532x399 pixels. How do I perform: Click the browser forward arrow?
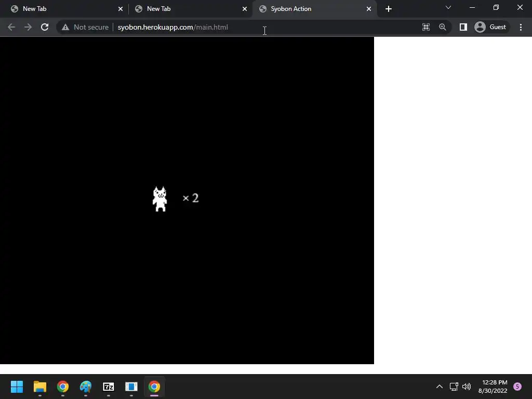(28, 27)
